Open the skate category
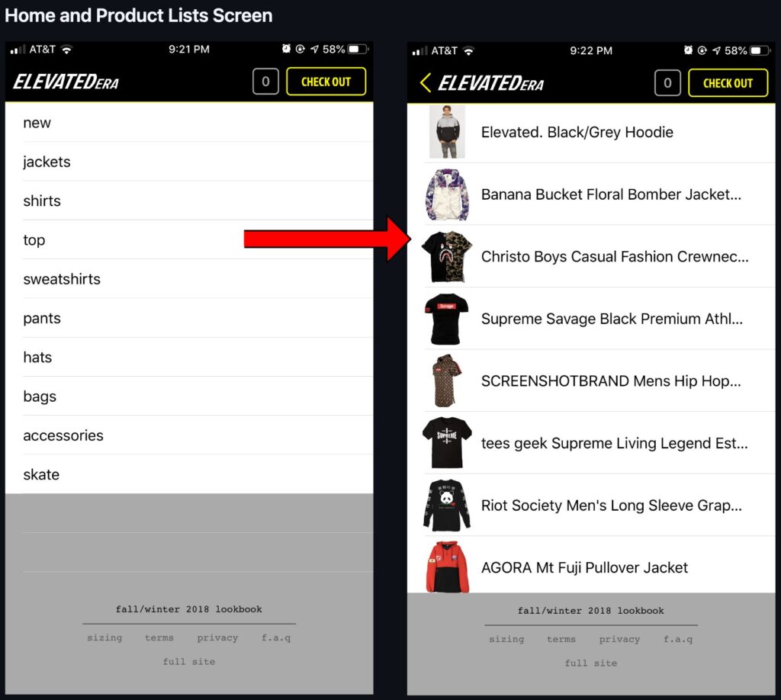Viewport: 781px width, 700px height. 41,474
